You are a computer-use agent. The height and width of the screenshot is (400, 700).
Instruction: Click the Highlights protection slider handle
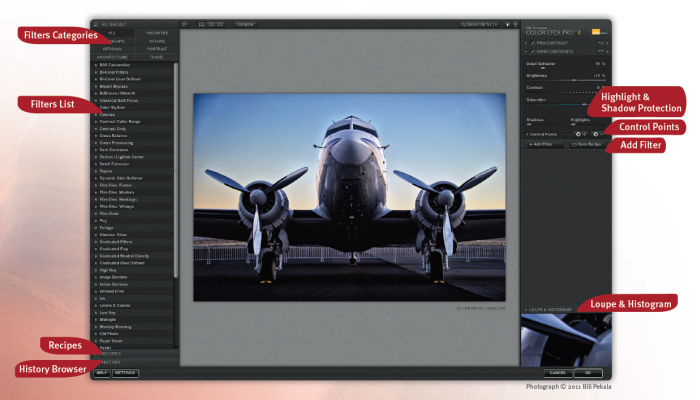573,125
